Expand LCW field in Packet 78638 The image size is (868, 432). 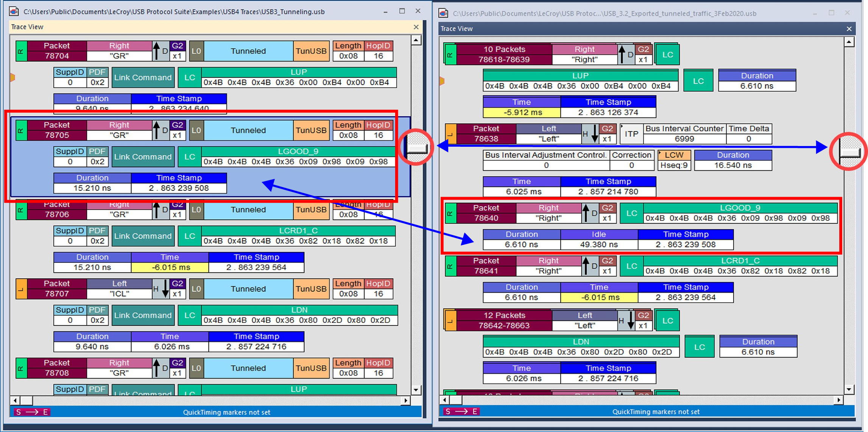[660, 152]
